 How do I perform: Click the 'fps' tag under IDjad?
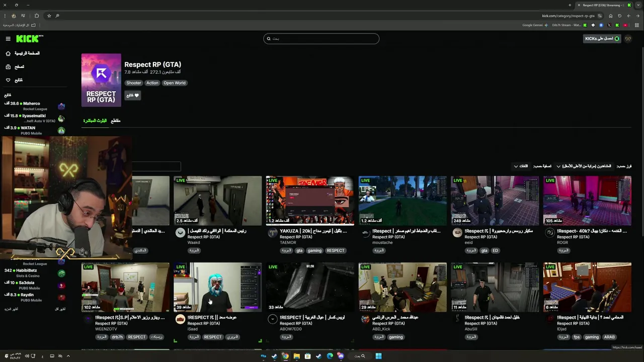(x=577, y=337)
